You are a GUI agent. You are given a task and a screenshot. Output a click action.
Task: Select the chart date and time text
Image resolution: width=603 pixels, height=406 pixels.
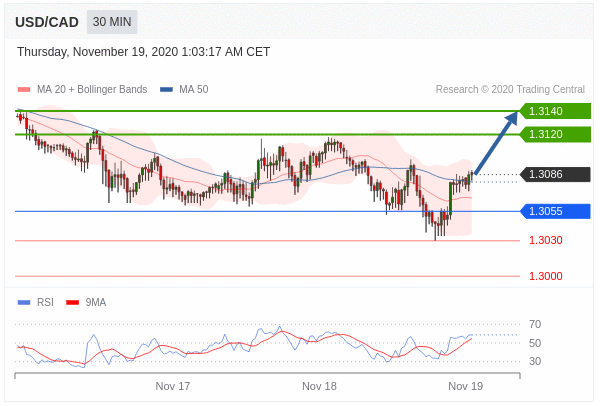click(x=143, y=52)
